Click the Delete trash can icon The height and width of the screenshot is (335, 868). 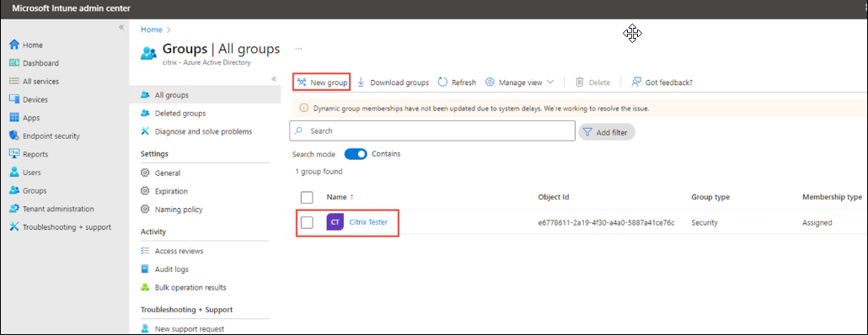580,82
